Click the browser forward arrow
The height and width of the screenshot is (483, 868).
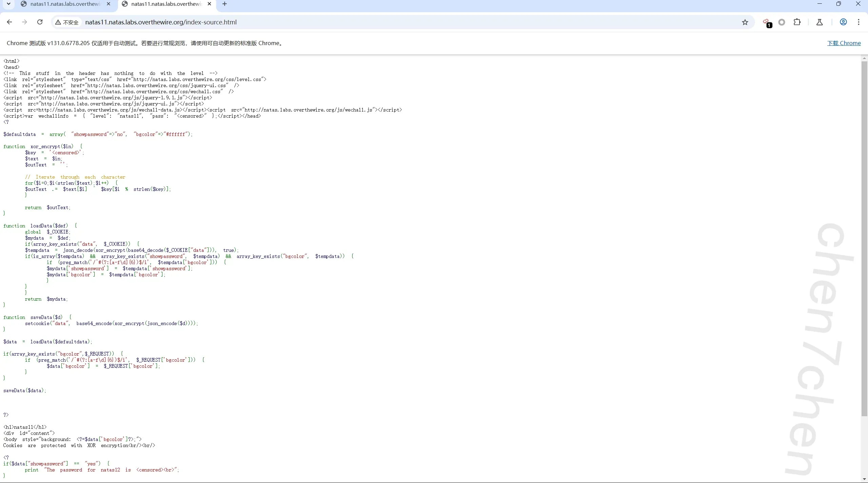pyautogui.click(x=24, y=22)
